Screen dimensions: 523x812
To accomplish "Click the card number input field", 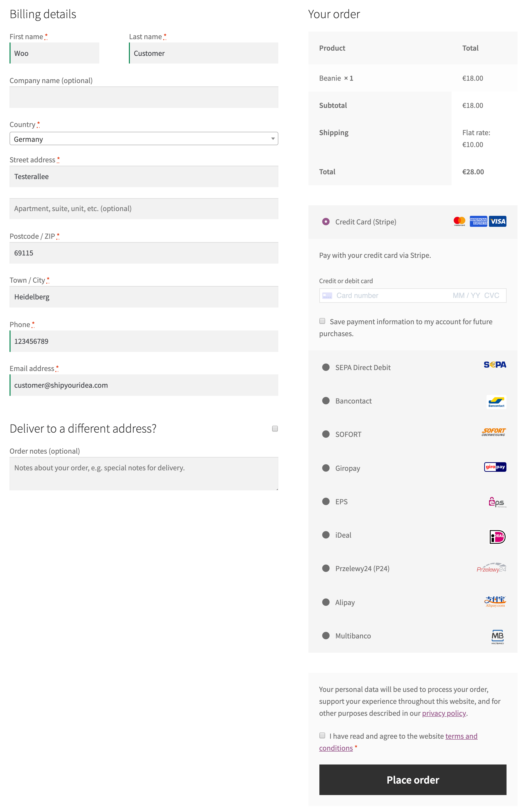I will 374,295.
